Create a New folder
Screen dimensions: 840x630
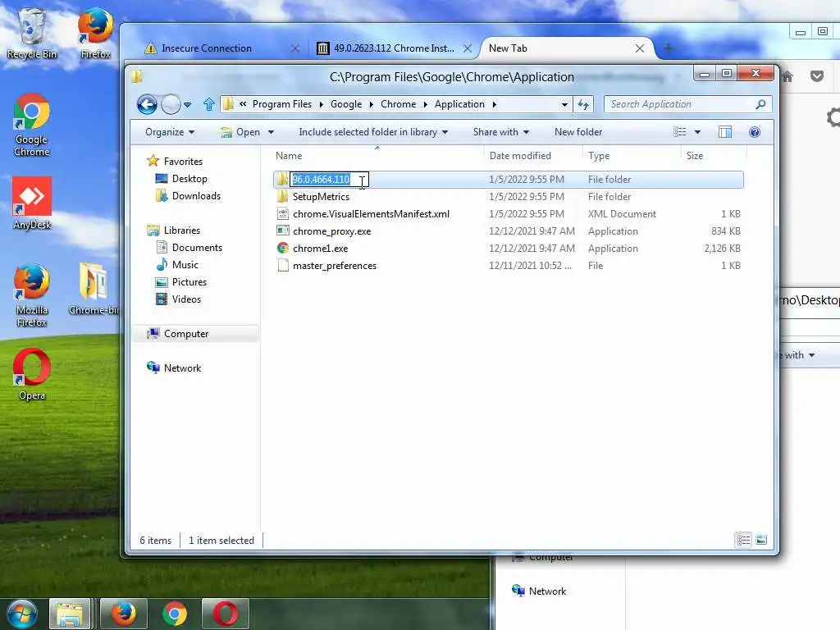click(x=578, y=132)
